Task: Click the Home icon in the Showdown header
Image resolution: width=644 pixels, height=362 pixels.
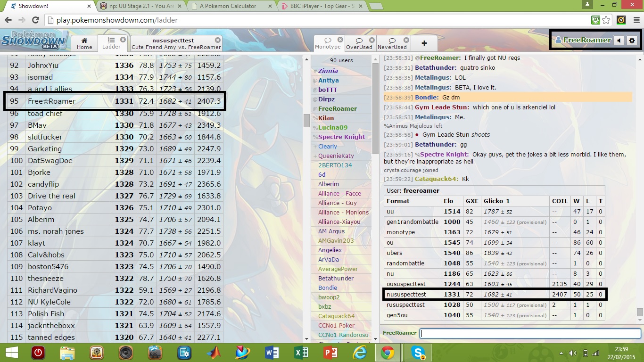Action: pyautogui.click(x=84, y=43)
